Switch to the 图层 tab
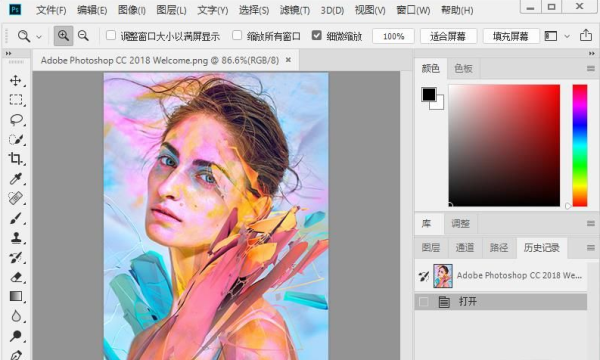This screenshot has height=360, width=600. [x=431, y=248]
